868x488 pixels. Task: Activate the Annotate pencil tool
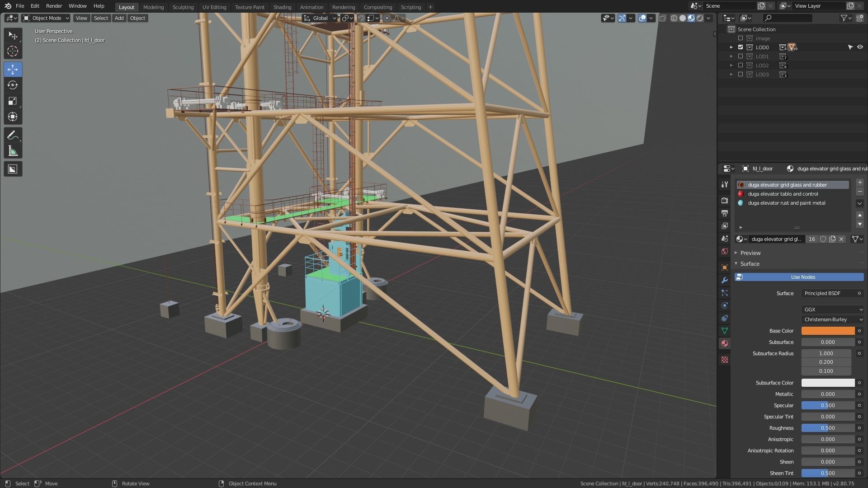[x=13, y=135]
